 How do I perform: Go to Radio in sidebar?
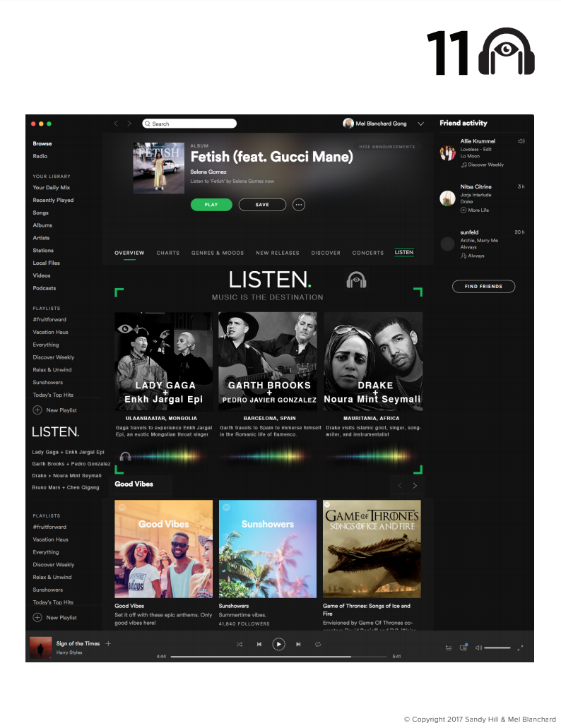click(40, 156)
